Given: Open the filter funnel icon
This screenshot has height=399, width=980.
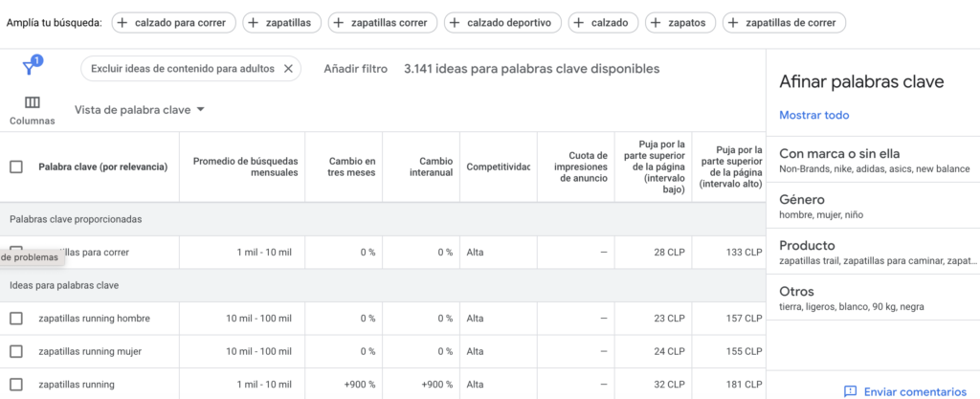Looking at the screenshot, I should pos(30,68).
